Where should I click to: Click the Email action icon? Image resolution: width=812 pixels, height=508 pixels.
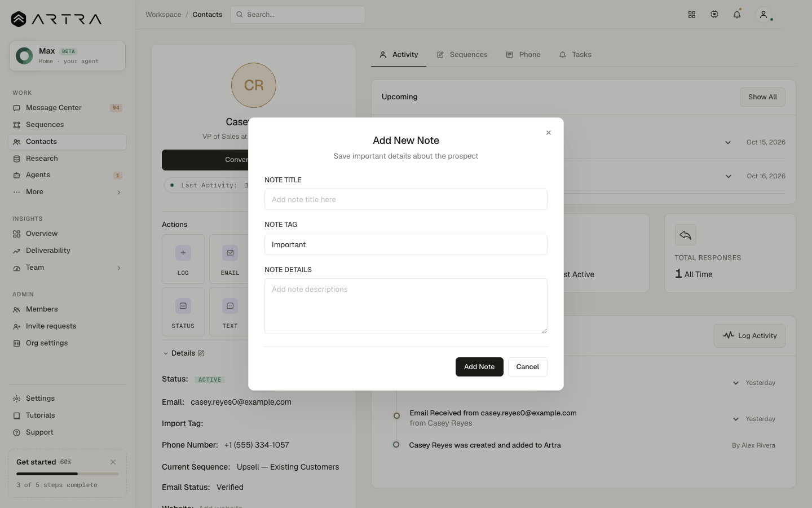tap(230, 253)
